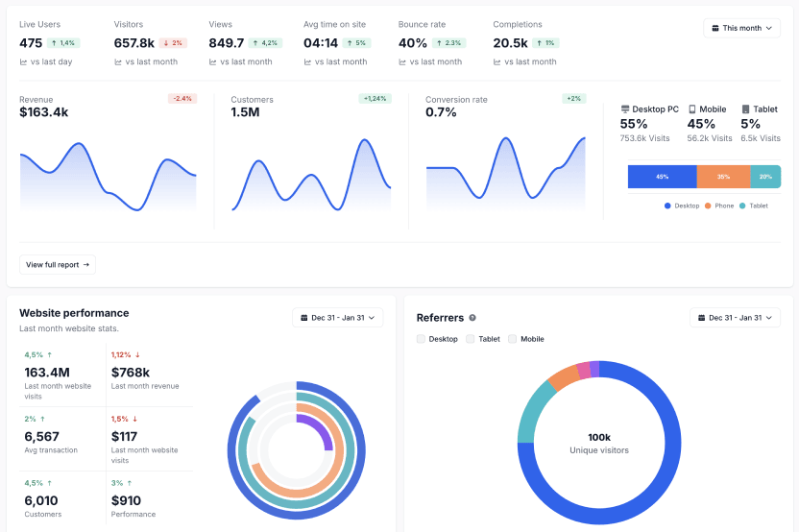Click the Mobile phone device icon
Screen dimensions: 799x532
pos(692,109)
